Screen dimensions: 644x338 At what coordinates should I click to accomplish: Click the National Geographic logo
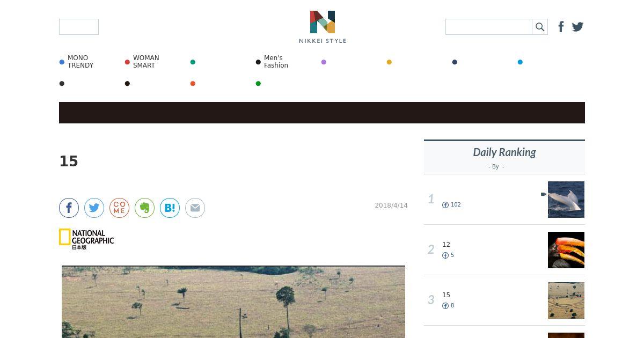[x=86, y=239]
